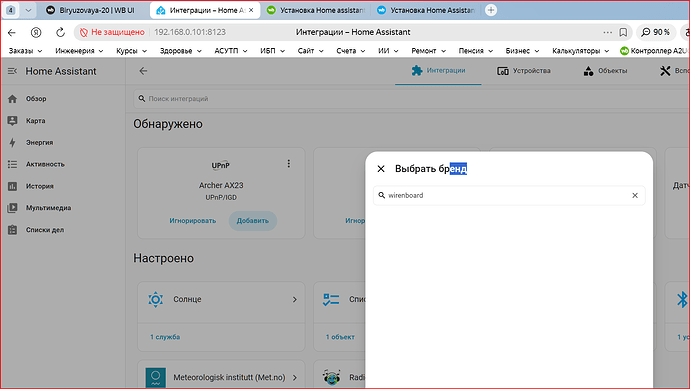Open the Пенсия bookmarks folder
This screenshot has width=690, height=389.
(476, 51)
